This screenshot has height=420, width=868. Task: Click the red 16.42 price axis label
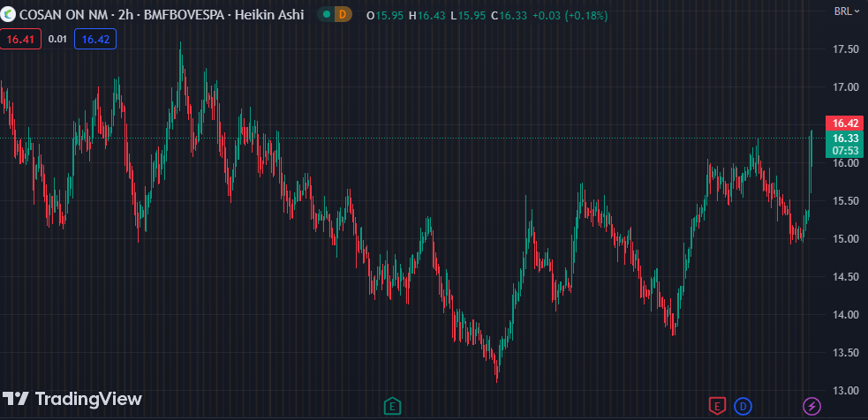tap(845, 124)
